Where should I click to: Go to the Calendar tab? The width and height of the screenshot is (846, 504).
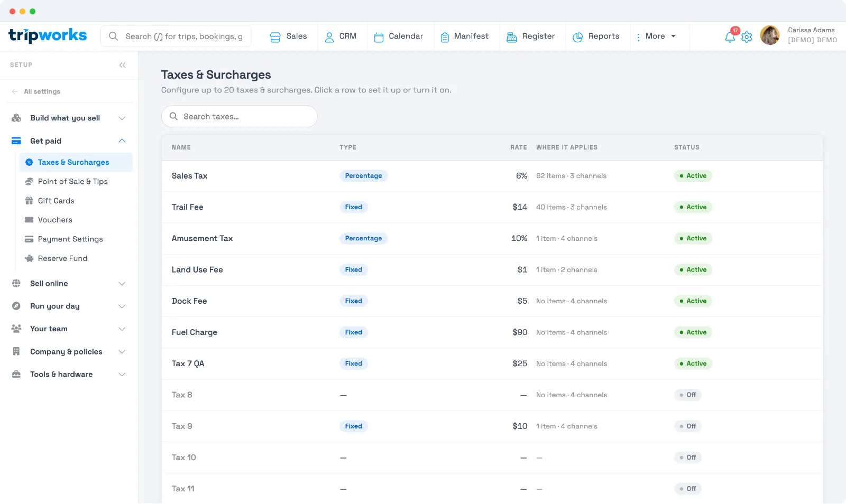(399, 36)
